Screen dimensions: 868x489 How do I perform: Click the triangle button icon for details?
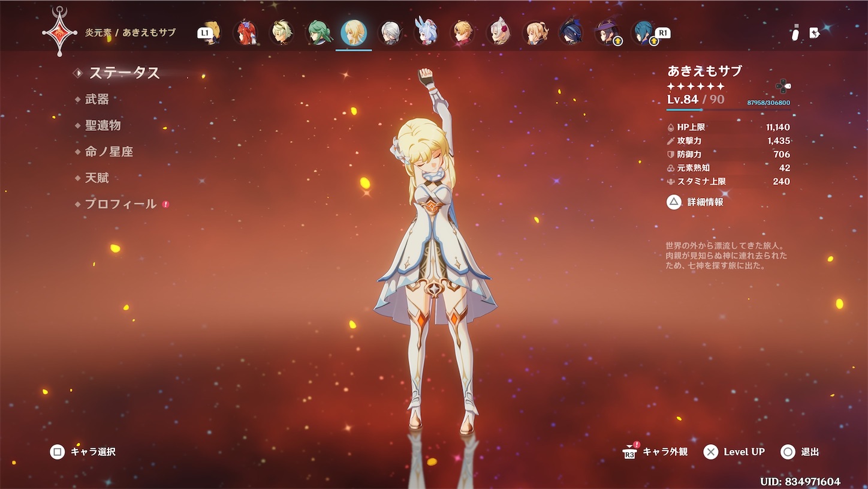pyautogui.click(x=674, y=202)
